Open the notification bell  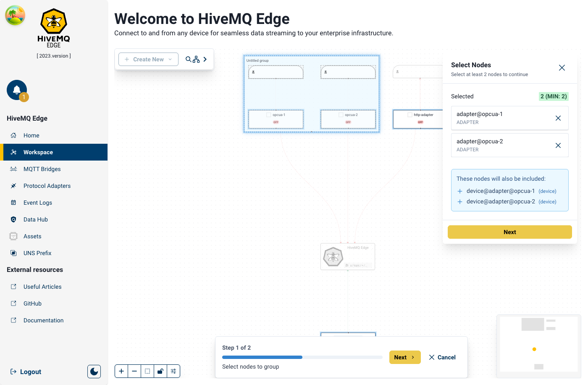17,90
